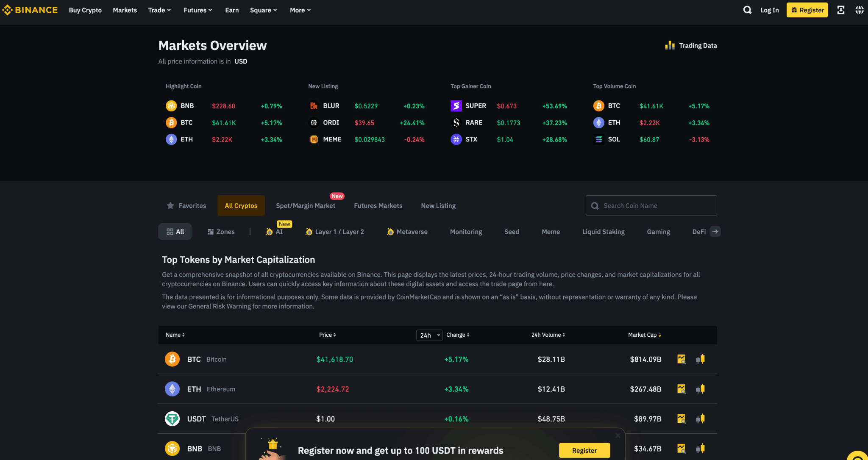
Task: Click the candlestick trade icon for Ethereum
Action: click(700, 389)
